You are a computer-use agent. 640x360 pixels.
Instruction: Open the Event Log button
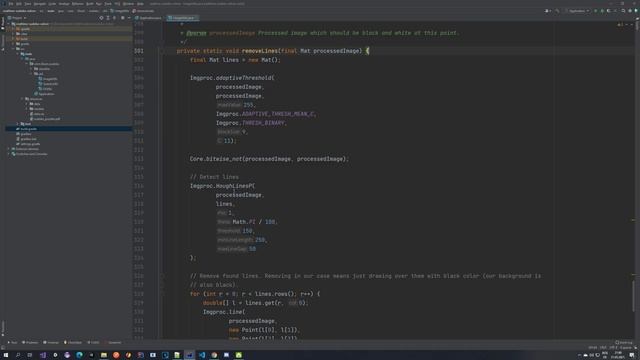624,342
